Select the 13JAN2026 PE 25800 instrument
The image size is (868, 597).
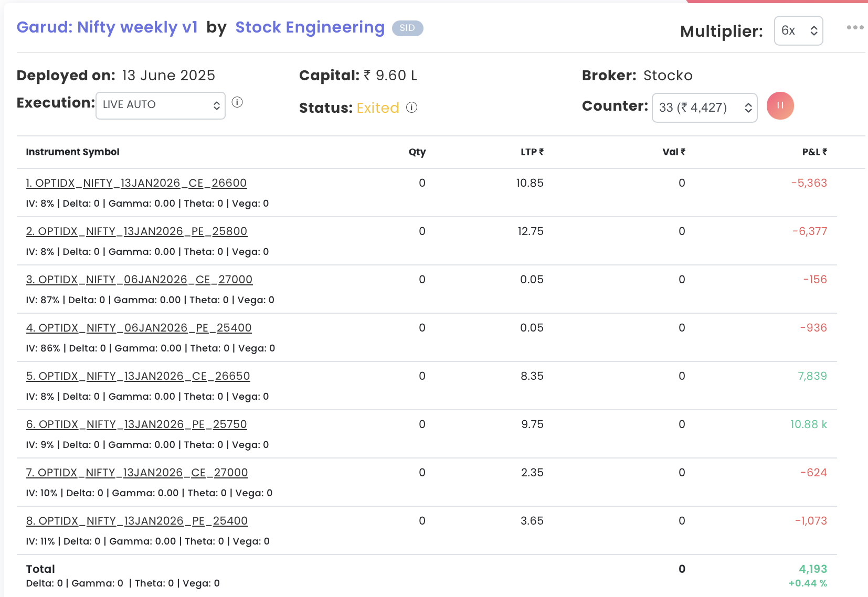tap(136, 231)
